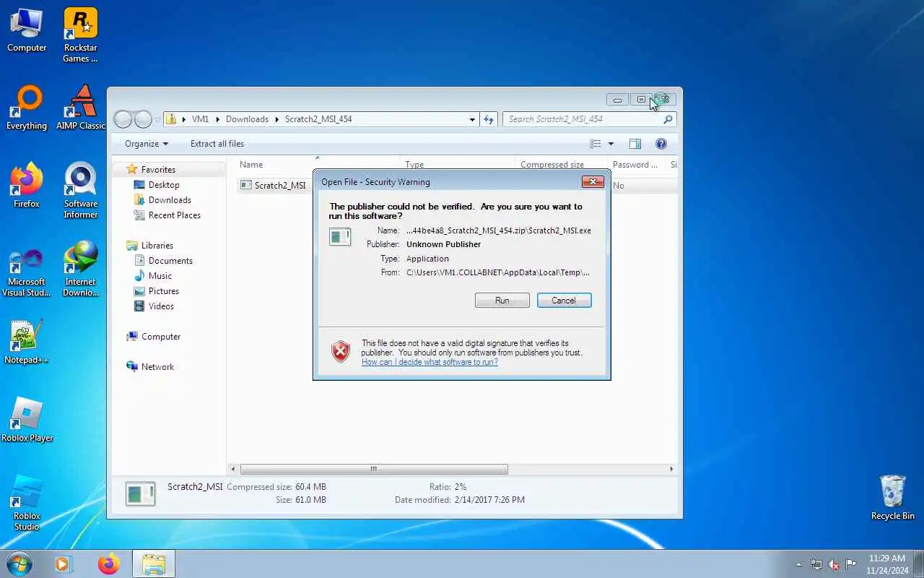Click Downloads in the address path
Viewport: 924px width, 578px height.
tap(247, 119)
